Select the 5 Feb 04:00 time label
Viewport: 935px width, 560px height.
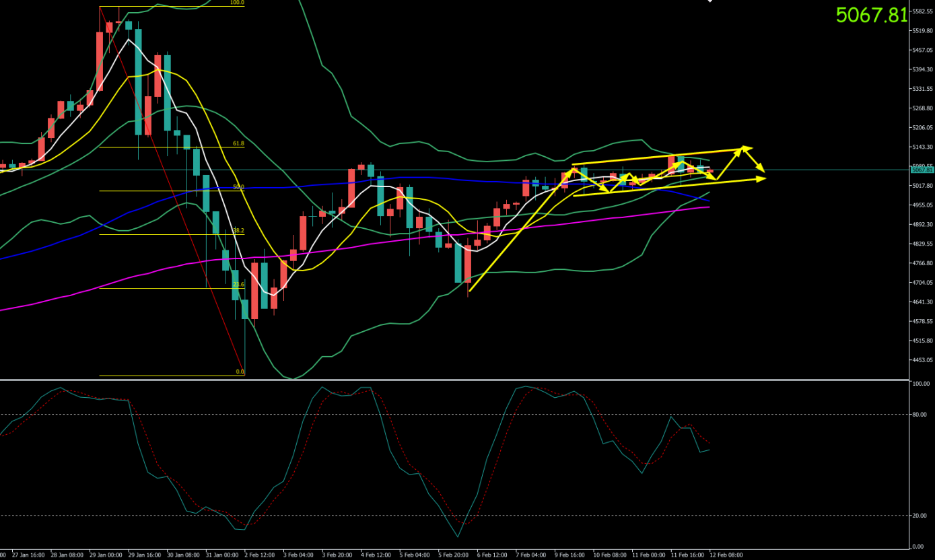click(x=414, y=555)
